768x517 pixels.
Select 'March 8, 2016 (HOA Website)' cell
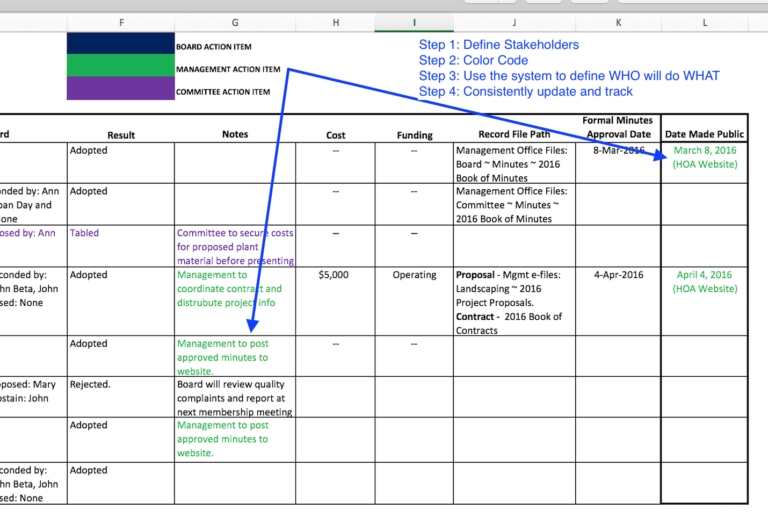point(704,163)
